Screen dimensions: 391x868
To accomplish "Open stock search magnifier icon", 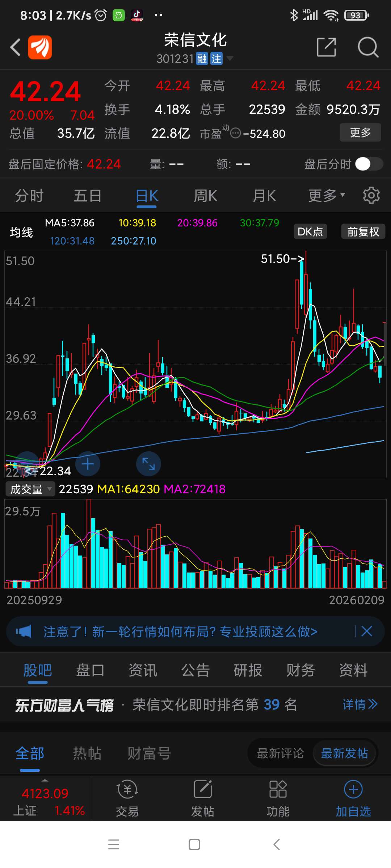I will [x=368, y=47].
